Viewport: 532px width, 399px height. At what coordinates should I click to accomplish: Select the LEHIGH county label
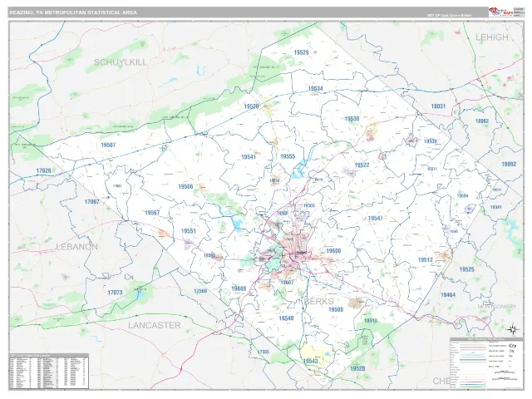coord(491,37)
